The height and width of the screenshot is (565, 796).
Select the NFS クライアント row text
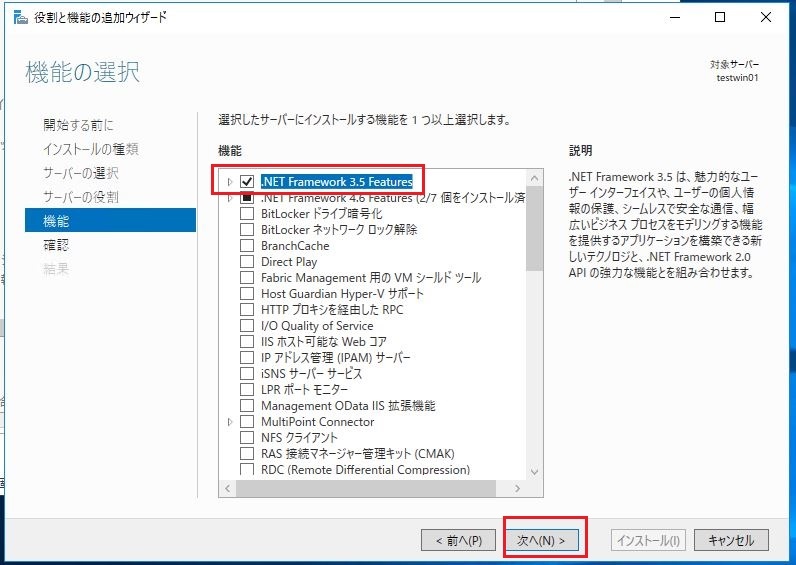pos(299,438)
